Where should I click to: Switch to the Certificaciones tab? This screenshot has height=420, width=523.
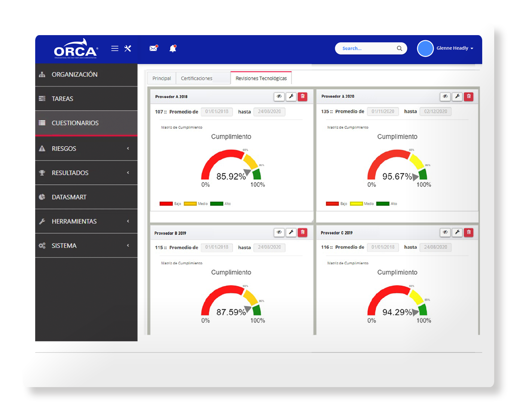(196, 78)
